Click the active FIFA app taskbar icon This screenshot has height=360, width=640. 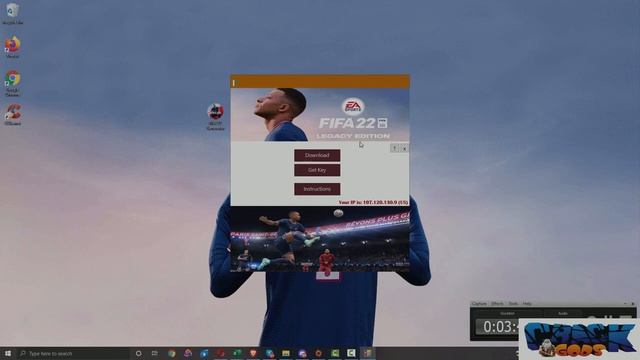pos(367,353)
